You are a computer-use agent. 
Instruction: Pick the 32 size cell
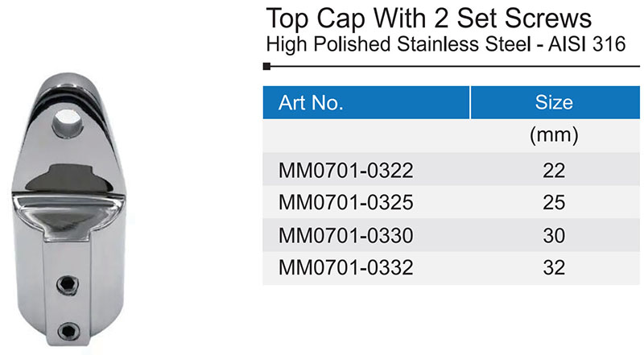pyautogui.click(x=554, y=268)
